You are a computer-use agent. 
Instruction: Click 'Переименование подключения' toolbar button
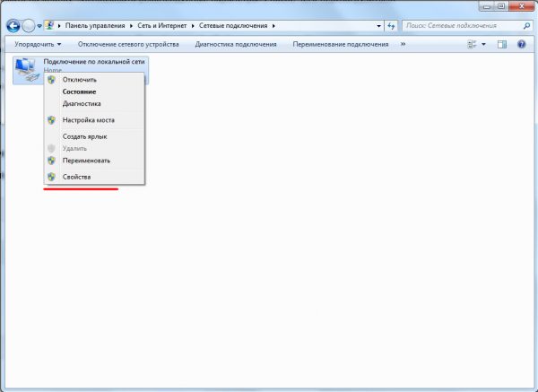[341, 44]
